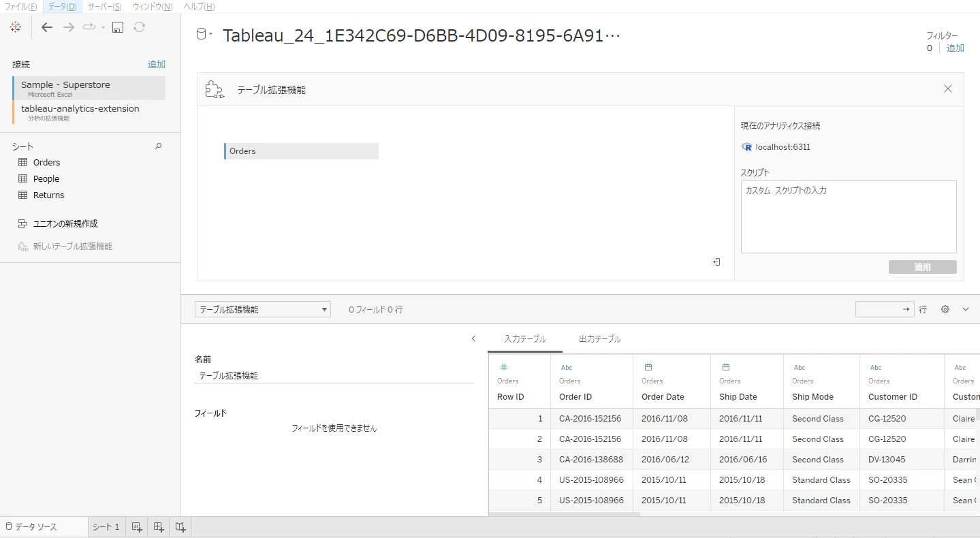Click the スクリプト custom script text area
Screen dimensions: 980x538
[x=849, y=217]
